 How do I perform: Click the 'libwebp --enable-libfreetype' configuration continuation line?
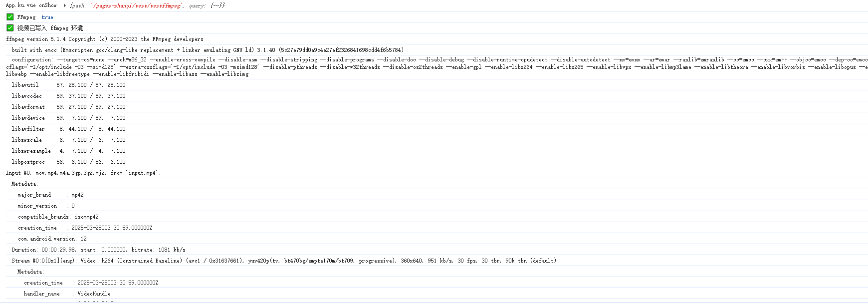(x=127, y=74)
